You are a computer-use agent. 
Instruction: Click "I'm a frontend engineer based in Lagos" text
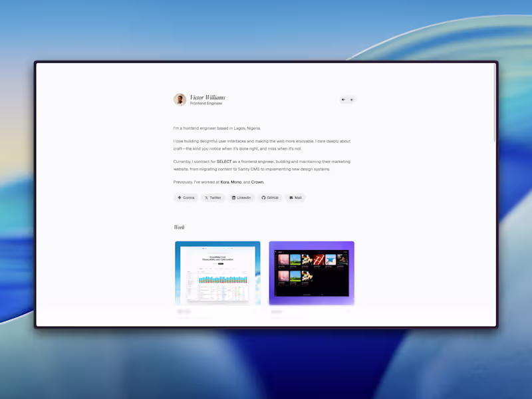(217, 128)
